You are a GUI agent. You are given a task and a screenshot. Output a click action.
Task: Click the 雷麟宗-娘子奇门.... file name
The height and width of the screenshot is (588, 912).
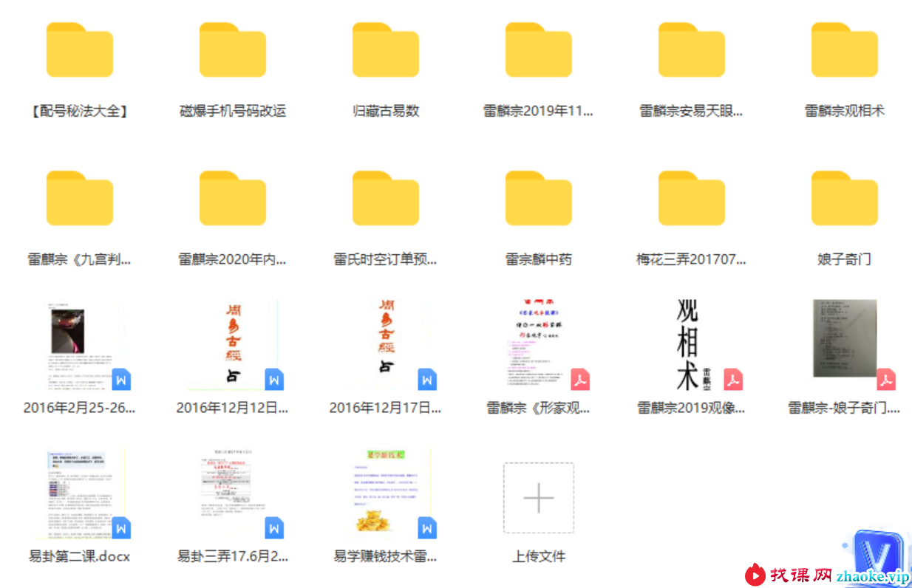point(845,408)
